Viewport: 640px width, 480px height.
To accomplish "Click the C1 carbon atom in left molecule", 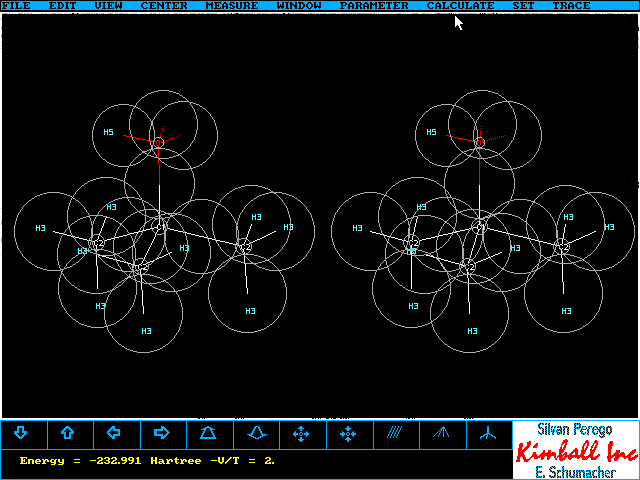I will pyautogui.click(x=160, y=227).
